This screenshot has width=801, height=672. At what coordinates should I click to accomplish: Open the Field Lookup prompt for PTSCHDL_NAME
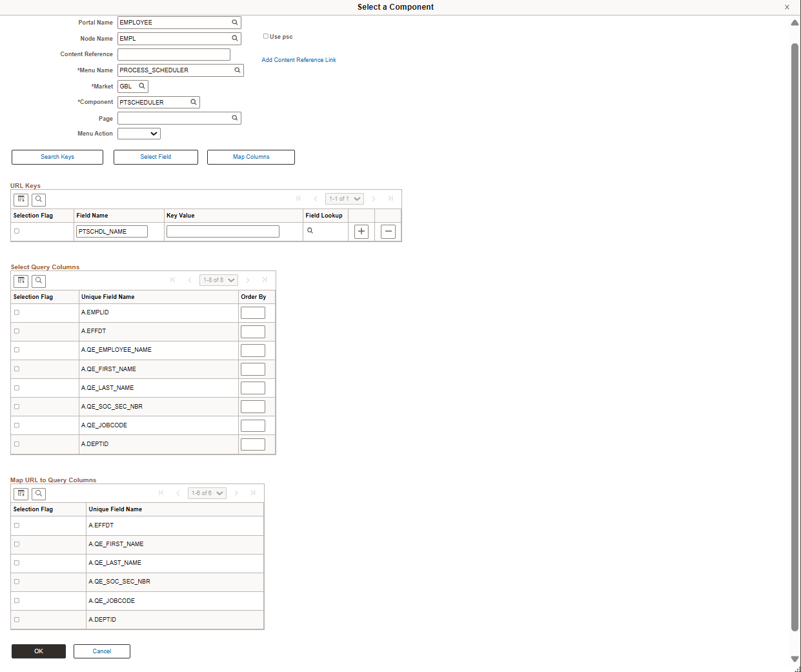(310, 230)
